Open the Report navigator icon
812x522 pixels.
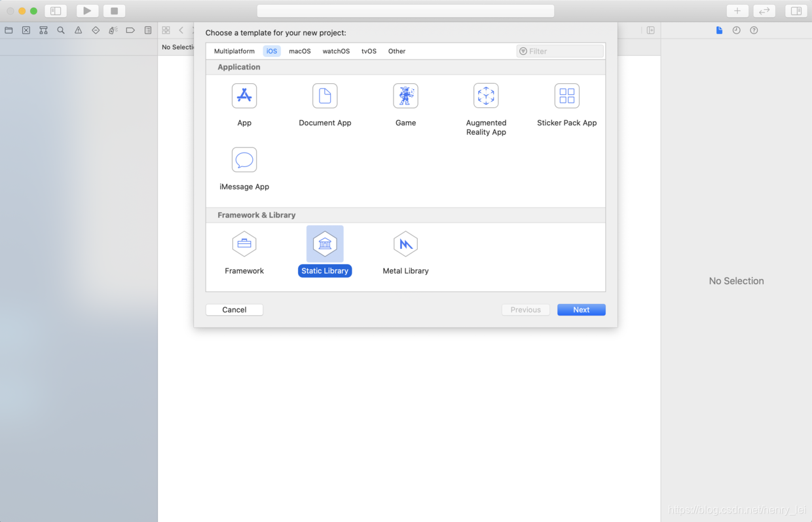click(148, 30)
